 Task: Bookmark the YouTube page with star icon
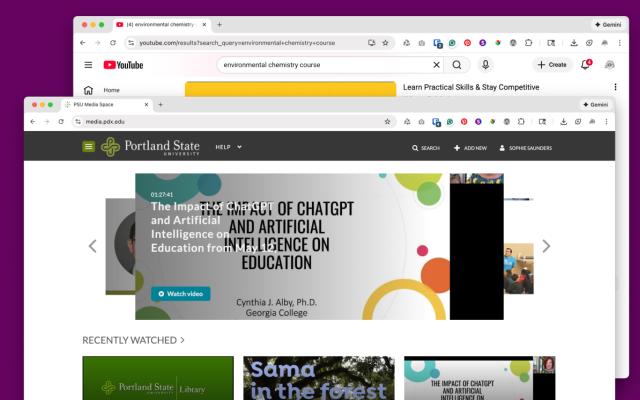pos(385,43)
